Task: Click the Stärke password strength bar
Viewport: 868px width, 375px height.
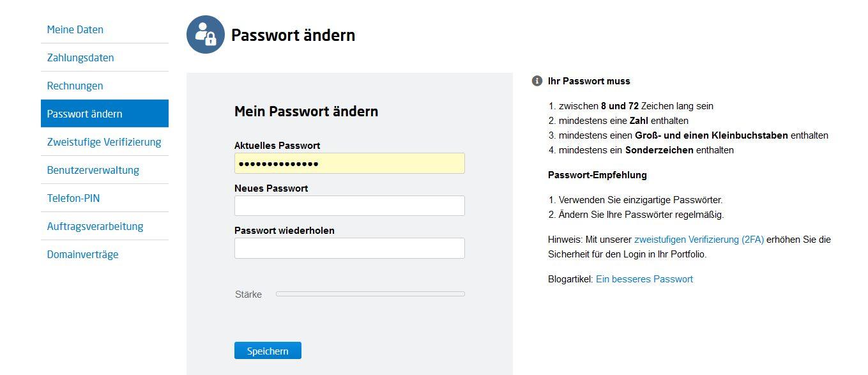Action: 370,294
